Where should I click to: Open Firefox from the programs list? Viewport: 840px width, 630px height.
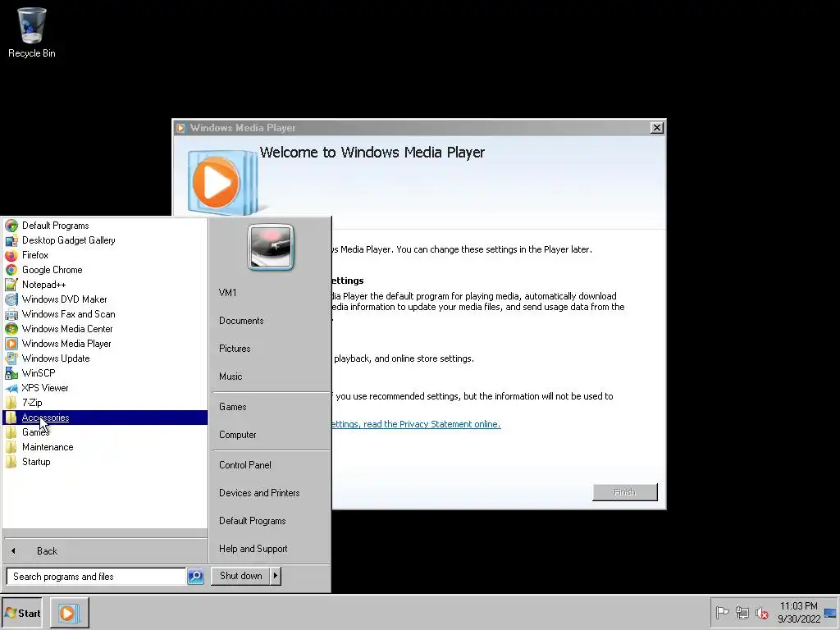click(x=11, y=255)
